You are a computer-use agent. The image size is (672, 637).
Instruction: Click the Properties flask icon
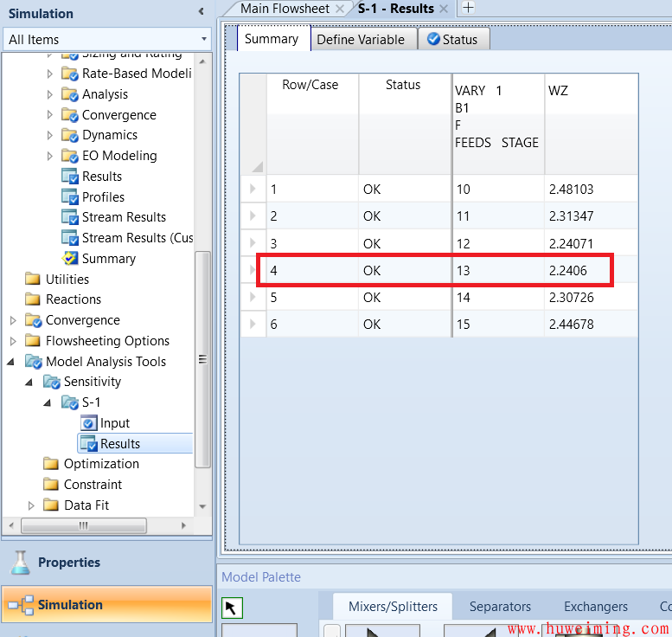click(19, 563)
